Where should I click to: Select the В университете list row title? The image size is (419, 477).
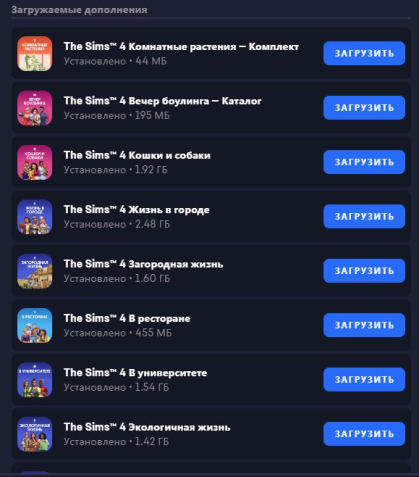point(135,373)
